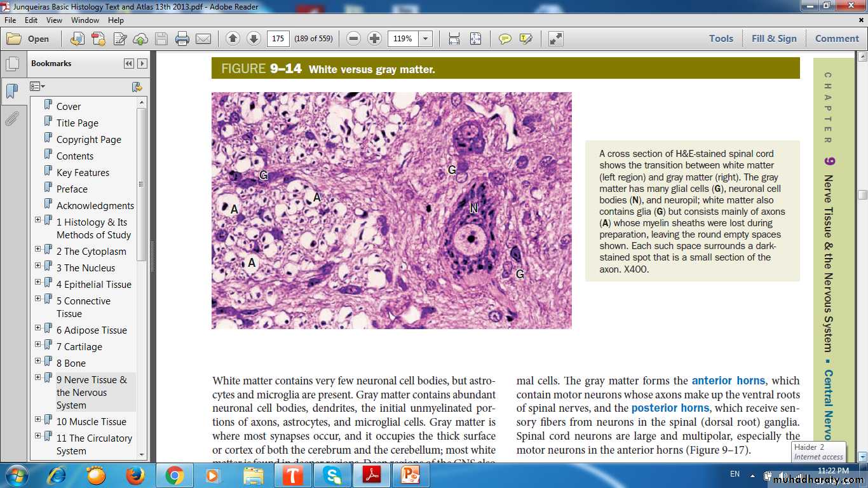Expand the 2 The Cytoplasm bookmark
This screenshot has width=868, height=488.
pyautogui.click(x=38, y=249)
